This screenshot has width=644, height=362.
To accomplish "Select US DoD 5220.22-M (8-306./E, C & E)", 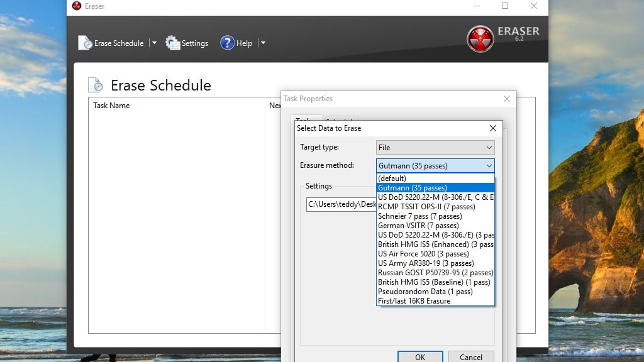I will click(435, 197).
